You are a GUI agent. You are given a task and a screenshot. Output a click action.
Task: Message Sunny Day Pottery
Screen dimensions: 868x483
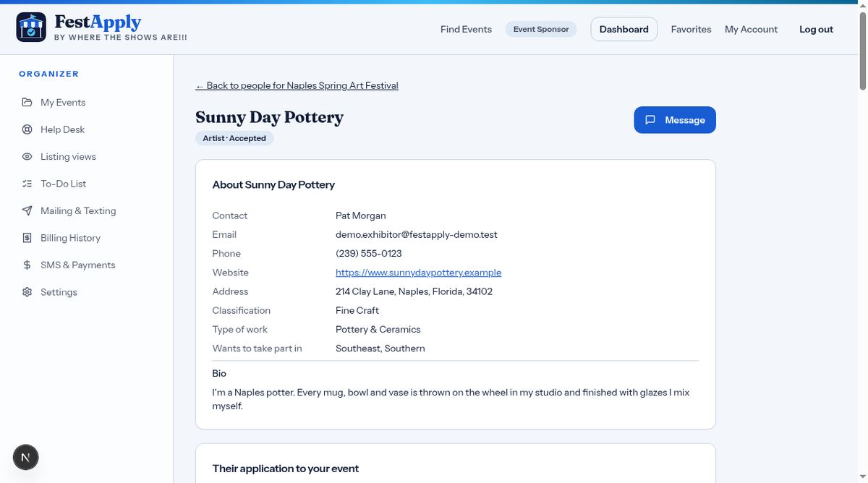pyautogui.click(x=675, y=120)
